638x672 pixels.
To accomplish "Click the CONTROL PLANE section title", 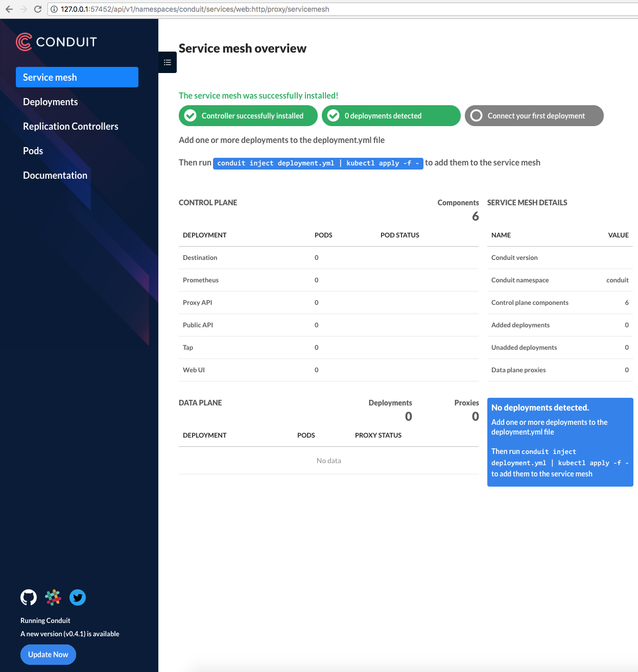I will point(208,203).
